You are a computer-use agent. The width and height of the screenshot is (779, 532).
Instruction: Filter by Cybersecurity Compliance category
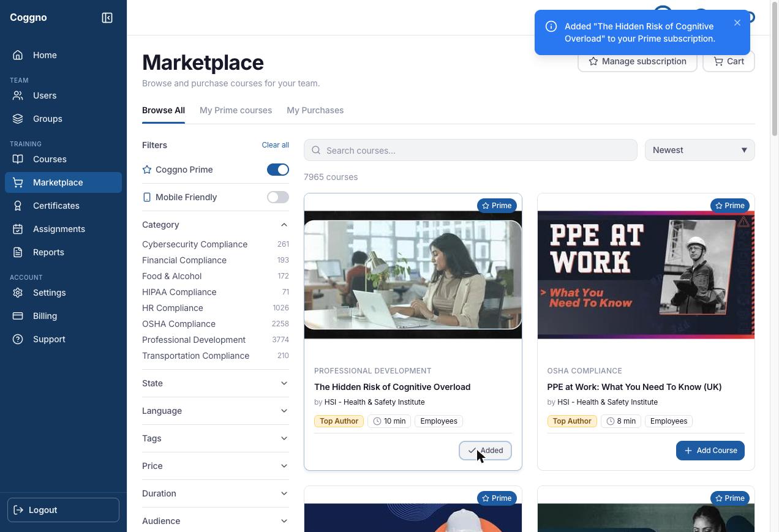(x=216, y=244)
